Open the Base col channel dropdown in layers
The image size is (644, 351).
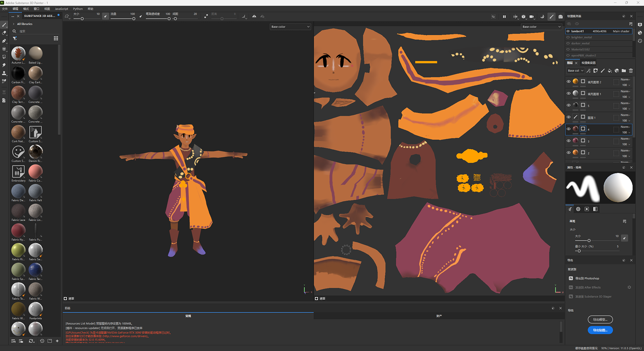[x=575, y=71]
